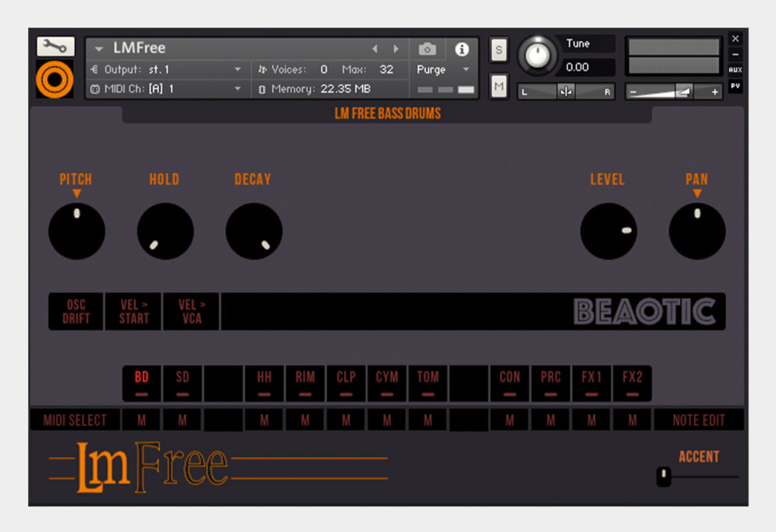Open the Purge dropdown
This screenshot has width=776, height=532.
coord(441,70)
